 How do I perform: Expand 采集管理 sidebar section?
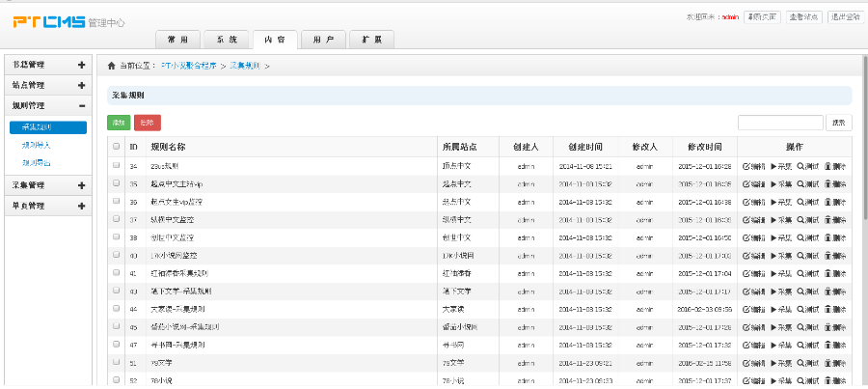coord(48,185)
